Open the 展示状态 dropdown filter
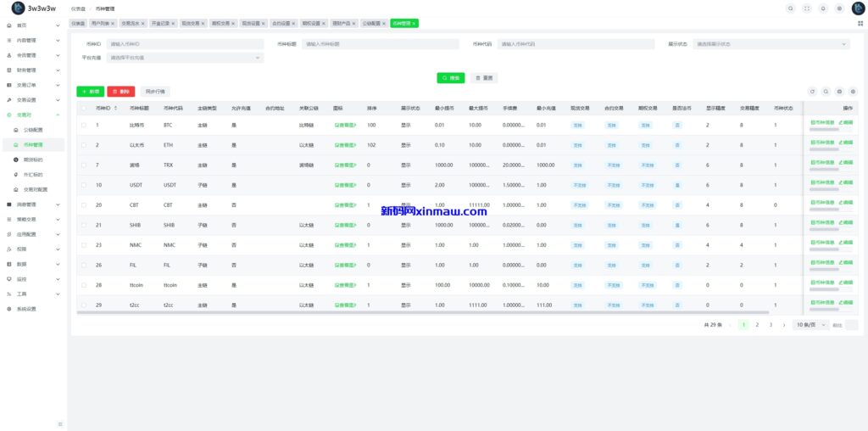The height and width of the screenshot is (431, 868). 770,43
